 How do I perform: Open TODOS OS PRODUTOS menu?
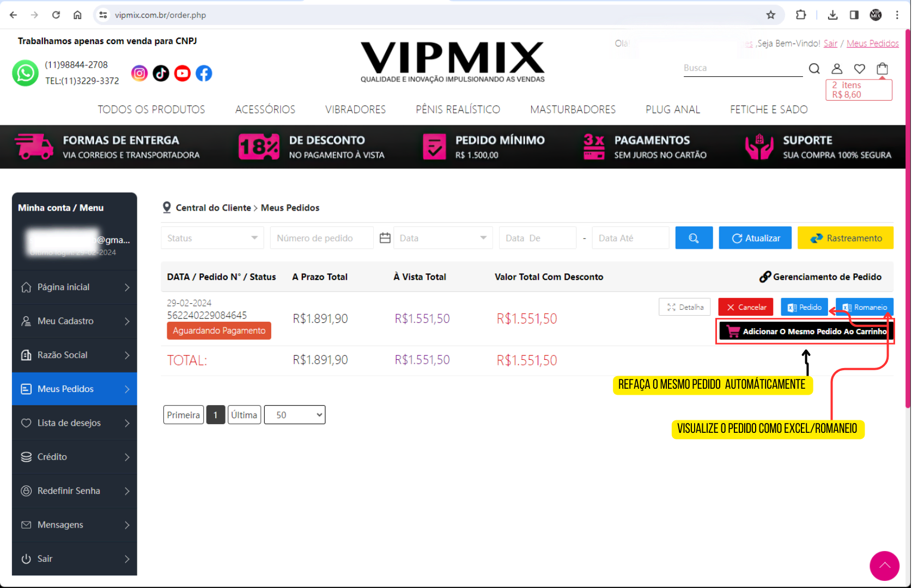pos(151,109)
